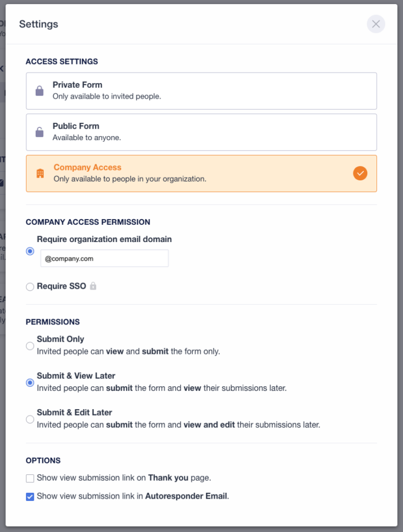Select the Submit & View Later permission
The width and height of the screenshot is (403, 532).
click(x=30, y=382)
